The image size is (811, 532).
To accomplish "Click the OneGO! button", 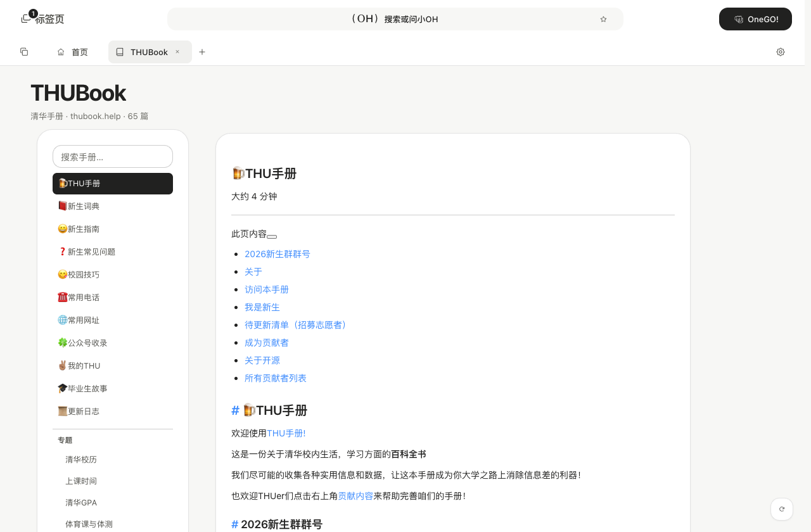I will coord(755,19).
